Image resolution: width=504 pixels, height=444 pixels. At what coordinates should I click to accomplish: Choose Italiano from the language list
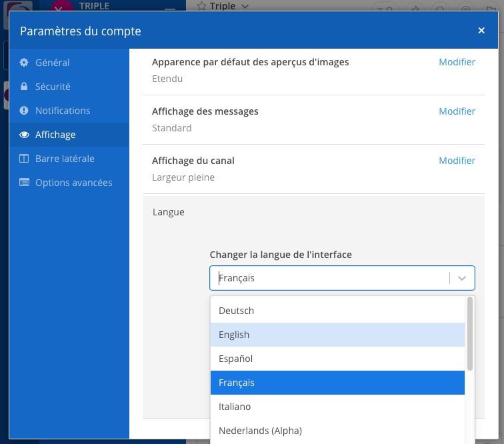337,407
